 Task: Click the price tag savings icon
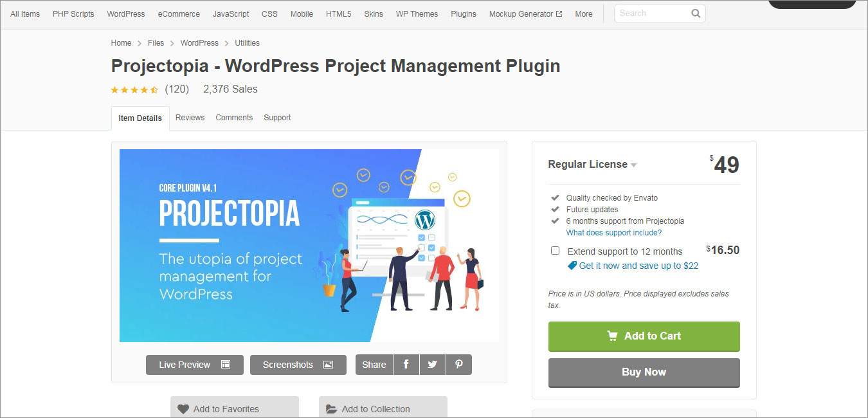[572, 266]
